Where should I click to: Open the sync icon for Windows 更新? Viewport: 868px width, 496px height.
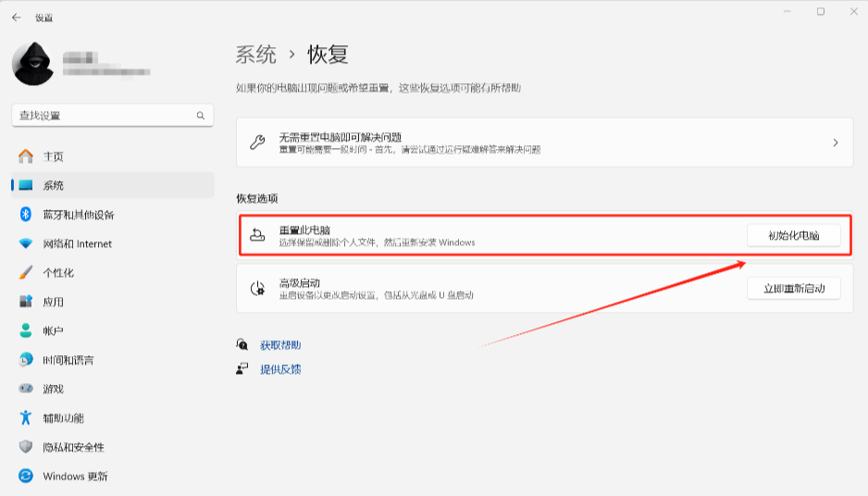[26, 476]
